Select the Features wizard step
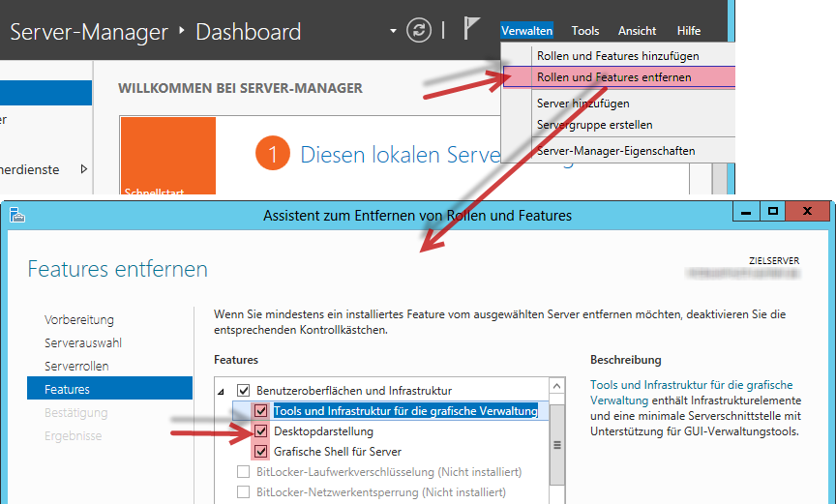The image size is (836, 504). tap(109, 388)
